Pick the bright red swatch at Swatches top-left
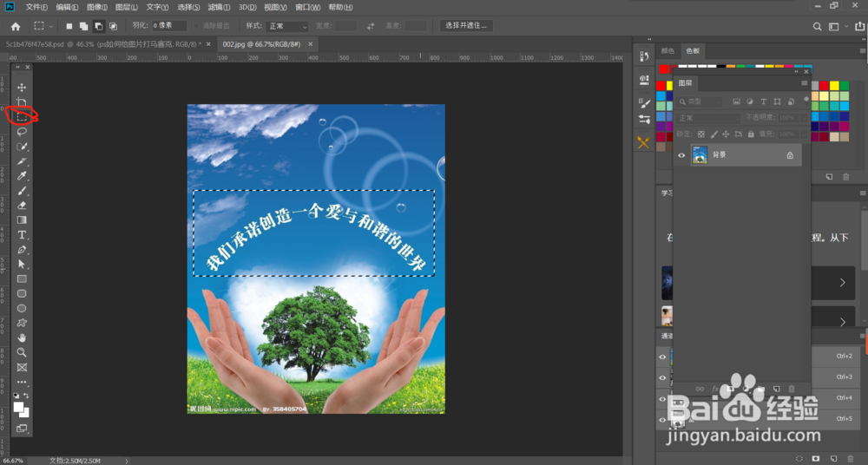Screen dimensions: 868x465 [x=664, y=69]
